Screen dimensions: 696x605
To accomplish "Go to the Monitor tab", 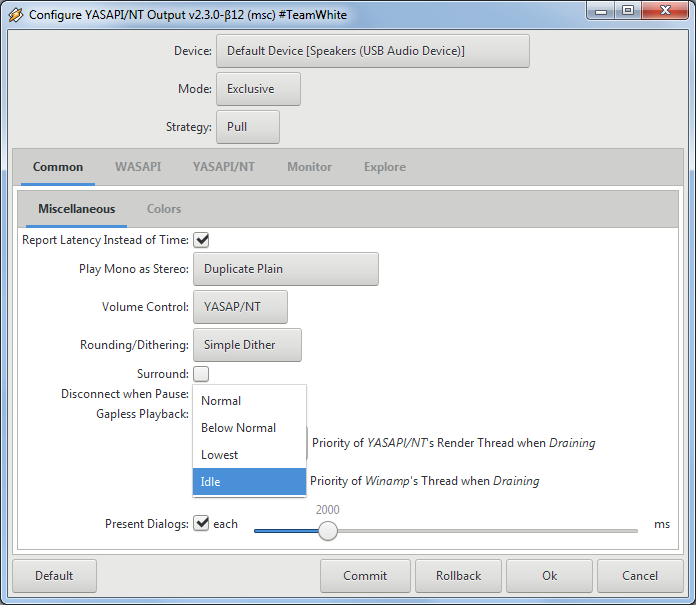I will 309,167.
